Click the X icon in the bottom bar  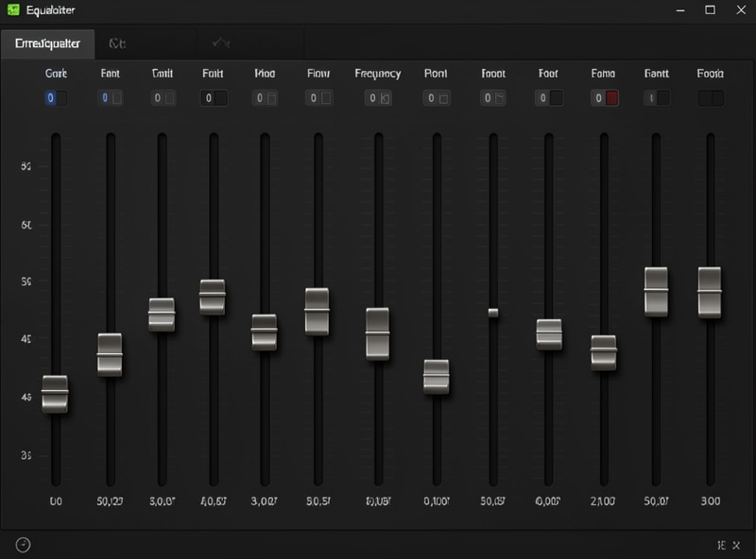(x=736, y=545)
